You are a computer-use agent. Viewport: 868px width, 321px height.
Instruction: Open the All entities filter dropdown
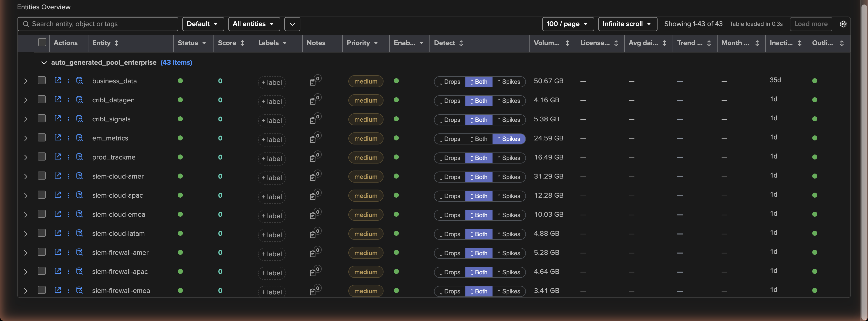click(x=254, y=24)
